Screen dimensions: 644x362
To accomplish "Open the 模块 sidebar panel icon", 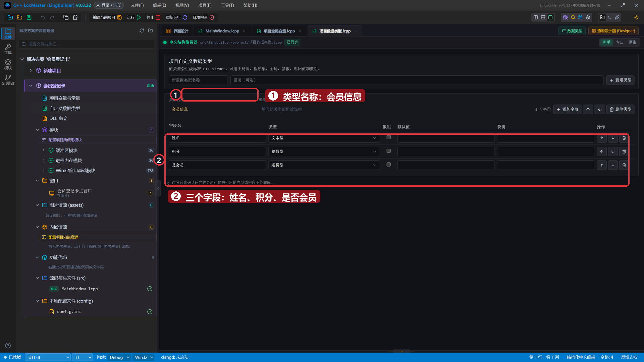I will 8,64.
